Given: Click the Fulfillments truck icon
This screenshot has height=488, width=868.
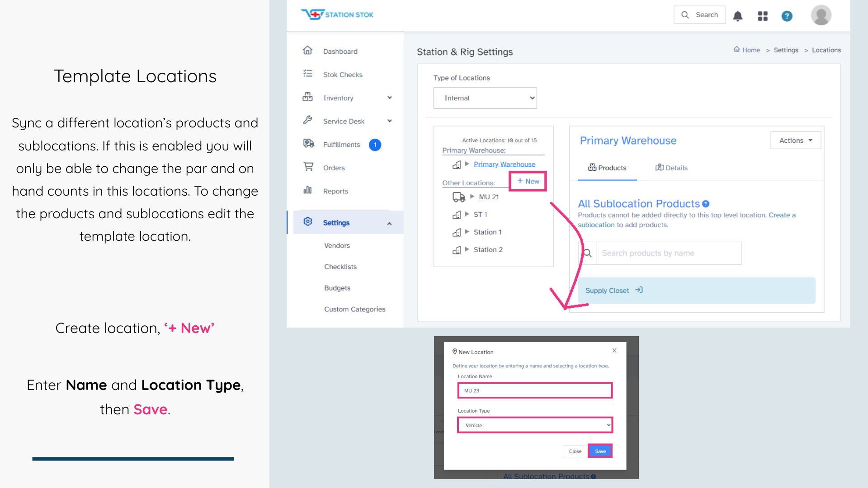Looking at the screenshot, I should tap(308, 144).
